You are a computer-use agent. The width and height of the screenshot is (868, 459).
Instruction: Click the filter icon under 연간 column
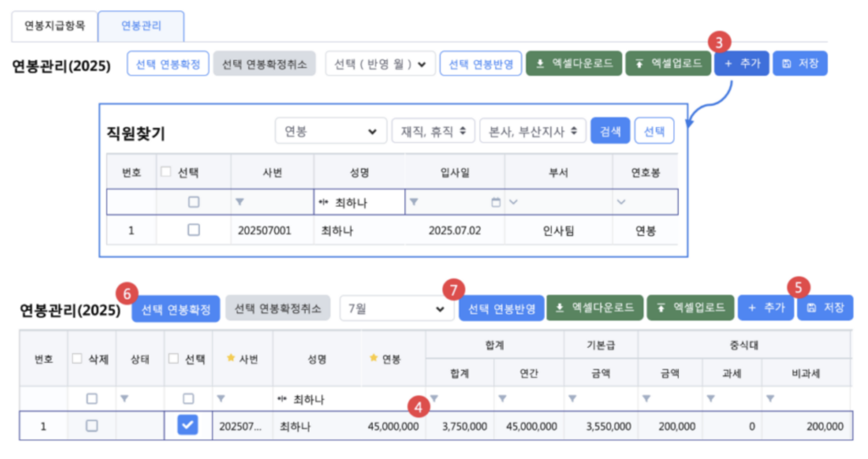[x=504, y=398]
